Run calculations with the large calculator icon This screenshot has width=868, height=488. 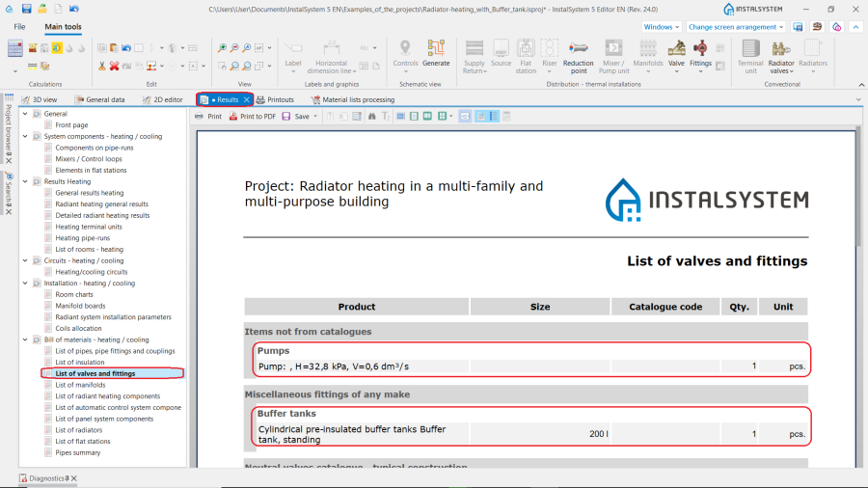click(14, 48)
